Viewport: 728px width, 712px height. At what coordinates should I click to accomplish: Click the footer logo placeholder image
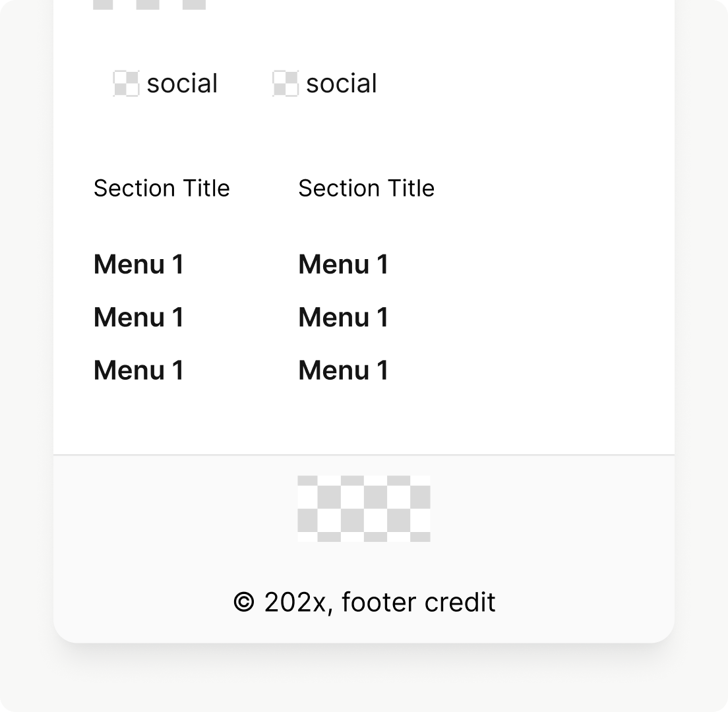point(364,508)
